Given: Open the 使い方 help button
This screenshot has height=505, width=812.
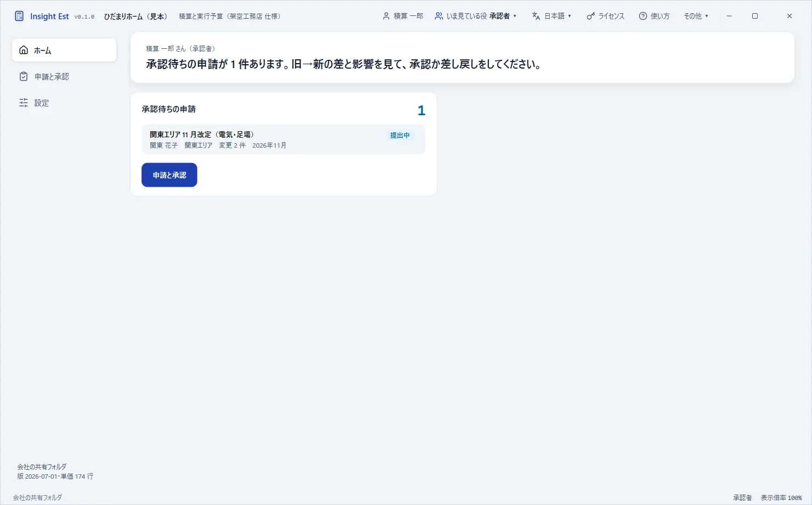Looking at the screenshot, I should [654, 16].
